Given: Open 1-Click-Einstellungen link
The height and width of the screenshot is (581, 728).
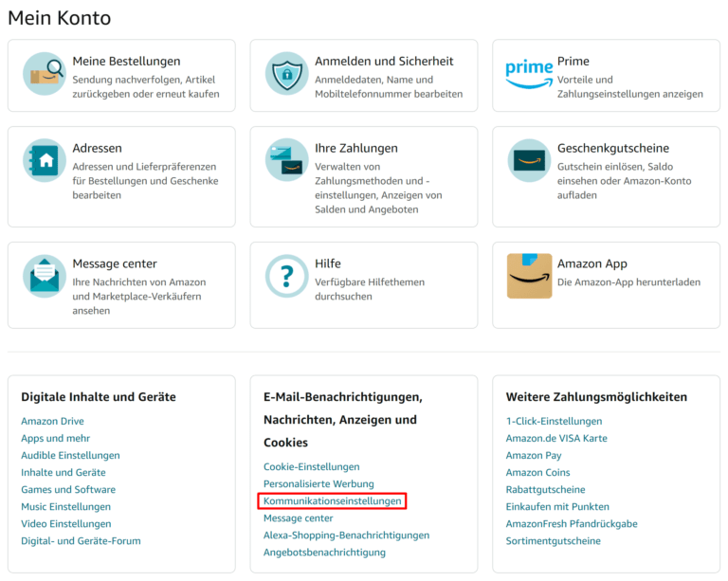Looking at the screenshot, I should click(554, 421).
